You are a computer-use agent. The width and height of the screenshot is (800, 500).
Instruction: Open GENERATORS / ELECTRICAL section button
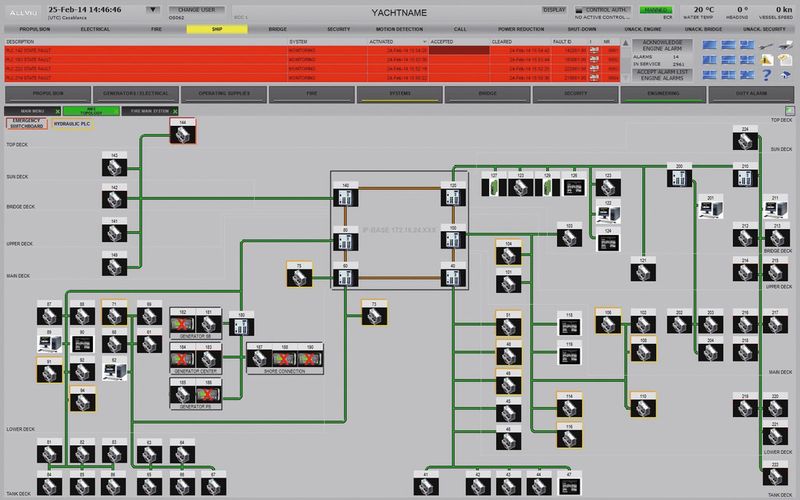coord(136,94)
